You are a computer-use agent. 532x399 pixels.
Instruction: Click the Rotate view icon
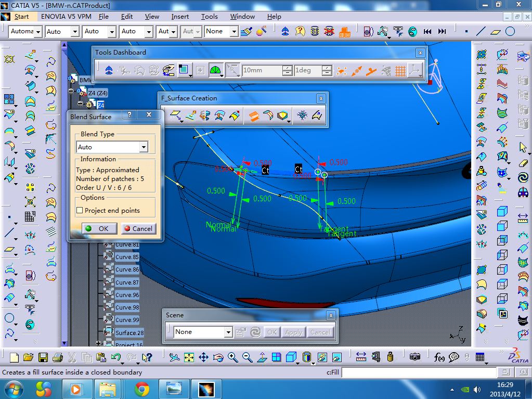click(218, 357)
